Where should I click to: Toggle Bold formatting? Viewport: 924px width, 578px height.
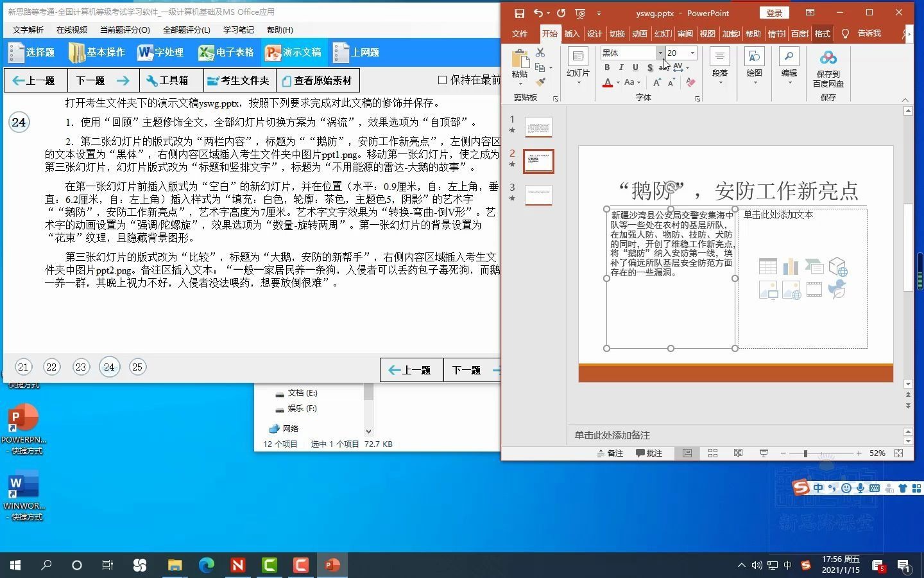[x=606, y=67]
